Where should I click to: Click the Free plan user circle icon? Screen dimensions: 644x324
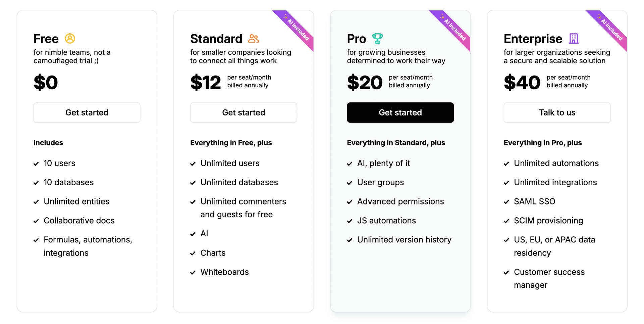coord(70,39)
